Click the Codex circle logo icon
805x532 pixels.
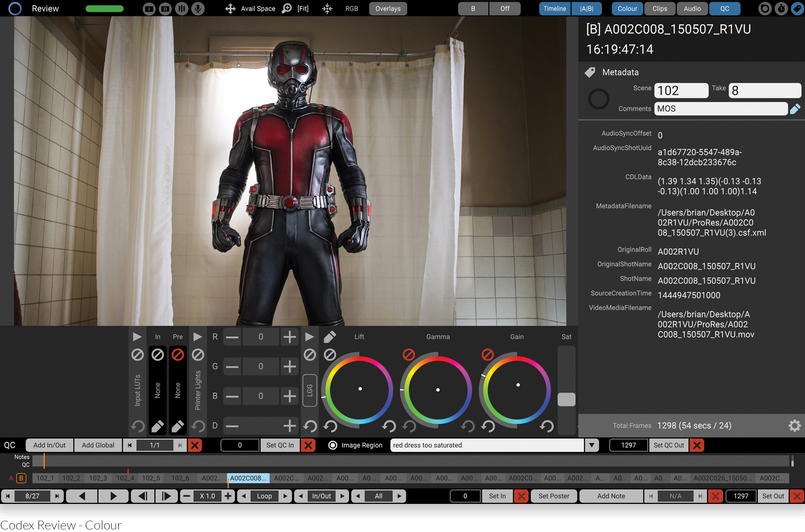tap(15, 8)
